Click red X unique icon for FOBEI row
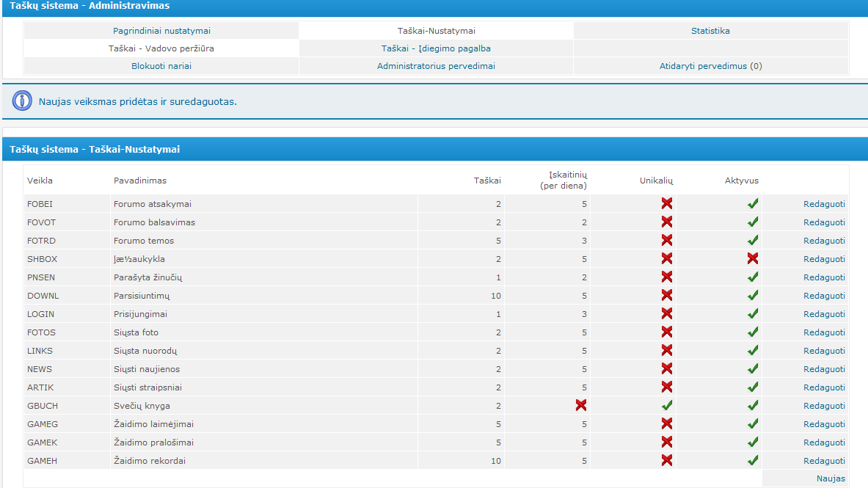 pos(666,204)
